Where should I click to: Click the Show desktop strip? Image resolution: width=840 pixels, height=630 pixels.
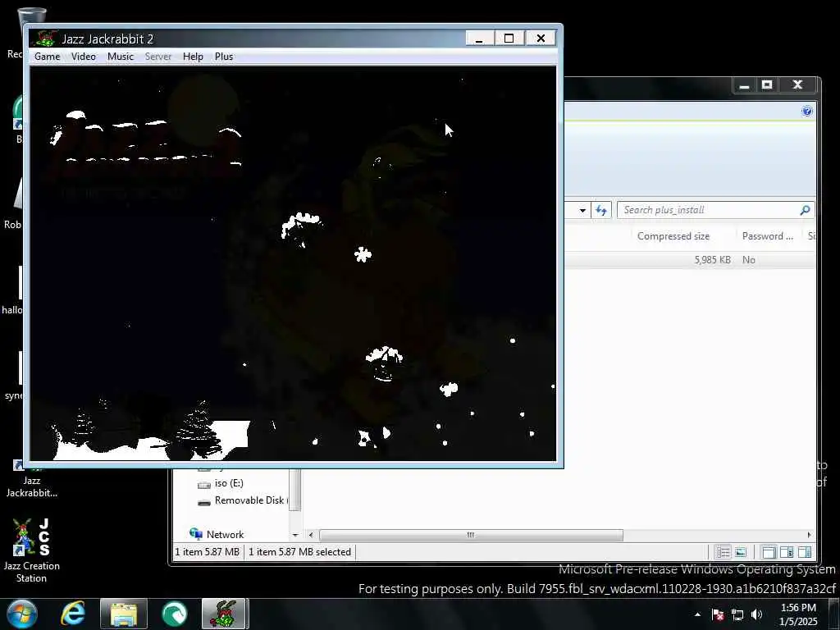point(834,614)
